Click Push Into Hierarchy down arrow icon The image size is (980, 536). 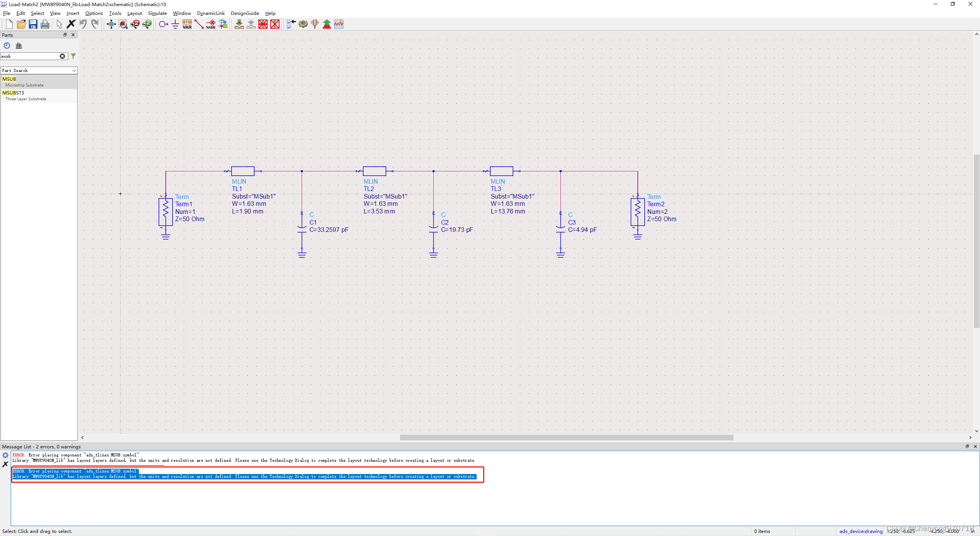pyautogui.click(x=239, y=24)
